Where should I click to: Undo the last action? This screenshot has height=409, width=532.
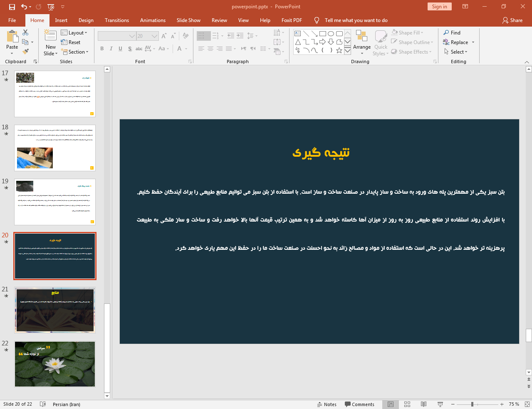(x=24, y=7)
